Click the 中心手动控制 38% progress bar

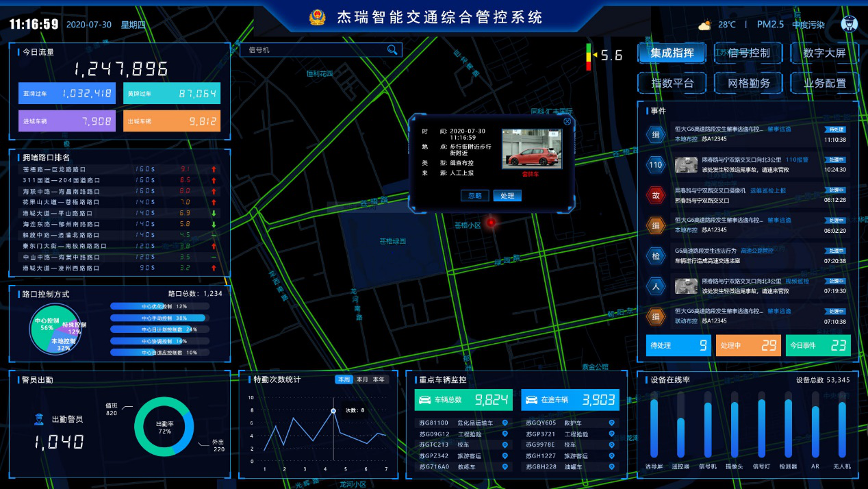click(161, 318)
